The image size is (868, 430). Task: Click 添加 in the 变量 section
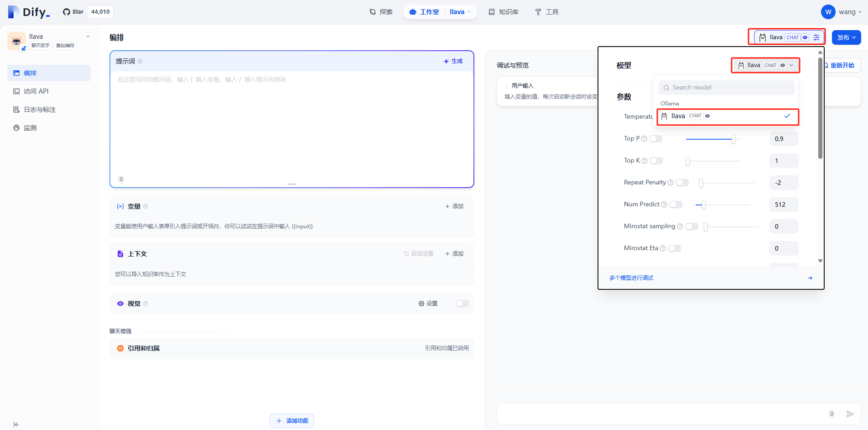tap(454, 206)
